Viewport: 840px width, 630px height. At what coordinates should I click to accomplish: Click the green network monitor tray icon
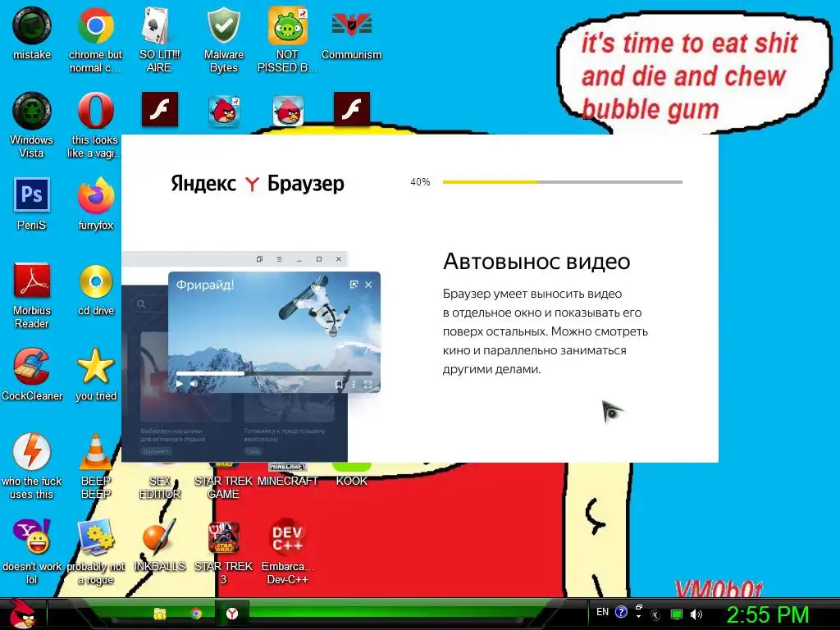pos(677,614)
